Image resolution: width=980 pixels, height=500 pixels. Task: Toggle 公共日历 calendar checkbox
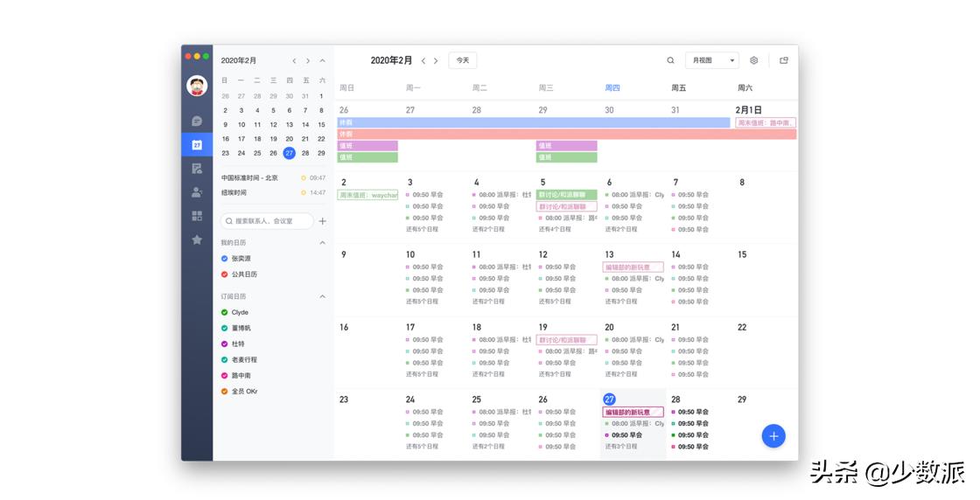point(224,274)
